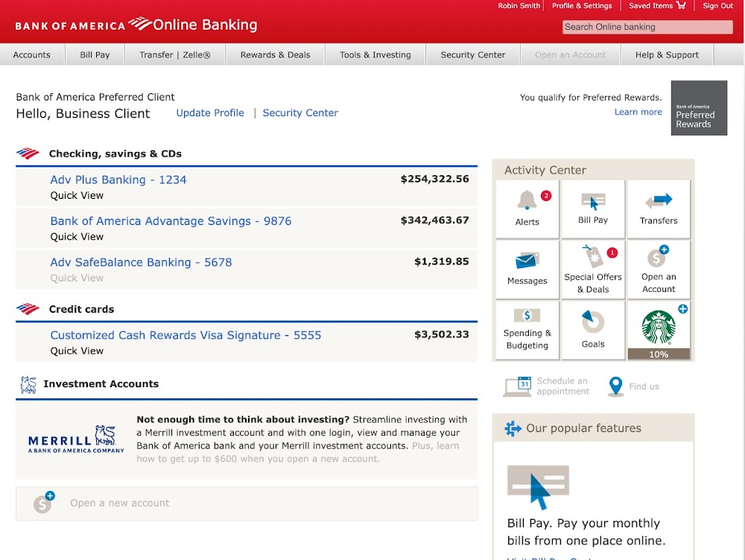Click Sign Out
The width and height of the screenshot is (745, 560).
click(718, 6)
